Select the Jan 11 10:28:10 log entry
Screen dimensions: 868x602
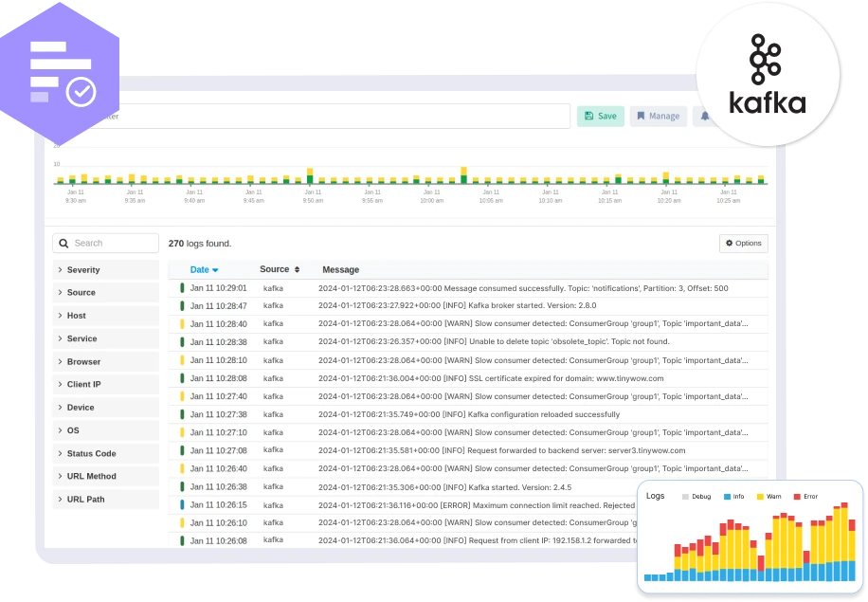[468, 360]
